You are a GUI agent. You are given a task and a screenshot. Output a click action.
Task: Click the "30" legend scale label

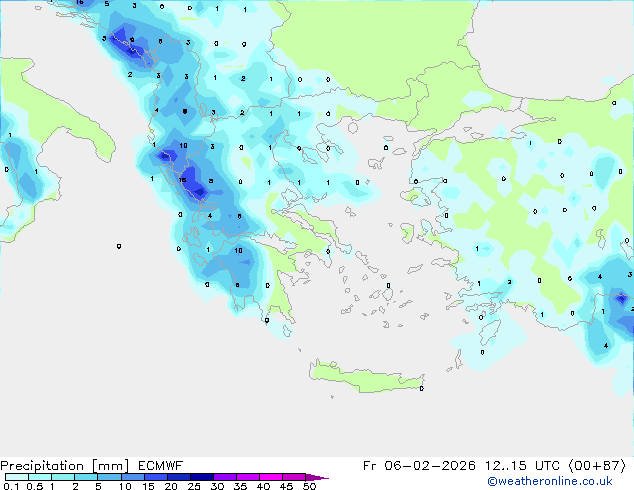tap(217, 486)
